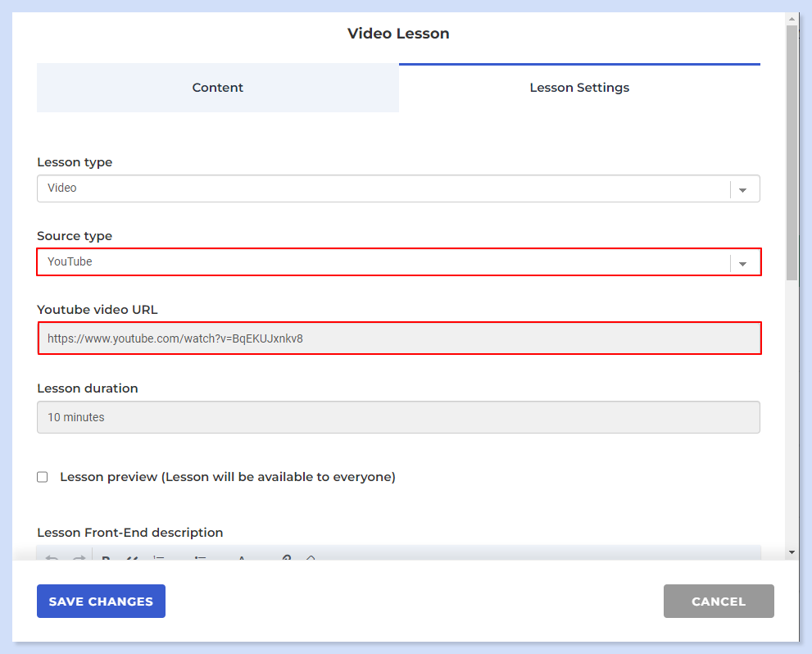Screen dimensions: 812x654
Task: Click the Lesson duration field
Action: (398, 417)
